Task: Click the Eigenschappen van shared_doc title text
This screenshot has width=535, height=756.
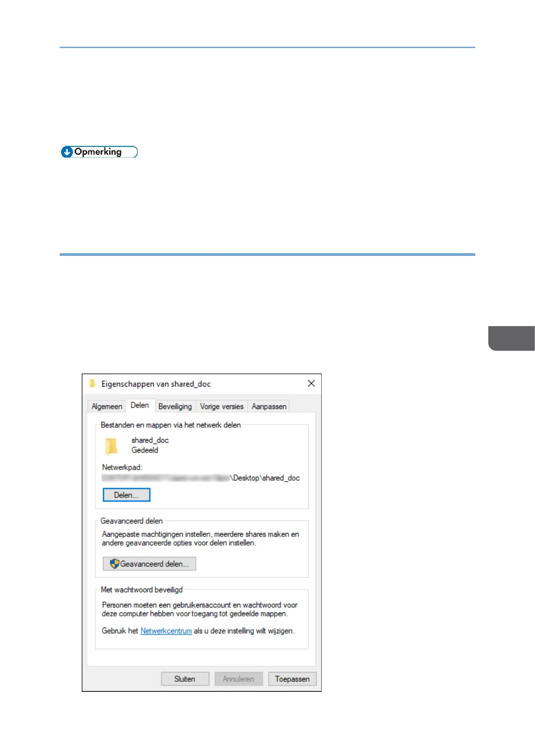Action: click(x=156, y=384)
